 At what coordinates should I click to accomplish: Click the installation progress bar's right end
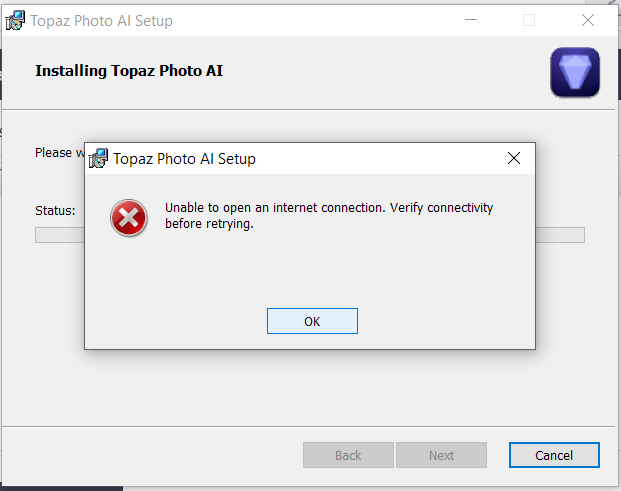point(560,235)
